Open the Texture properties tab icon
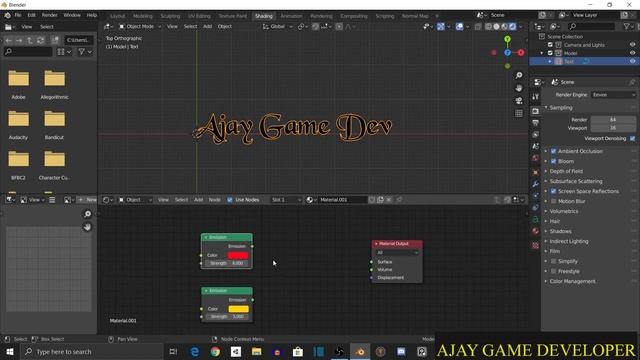The image size is (640, 360). [536, 245]
